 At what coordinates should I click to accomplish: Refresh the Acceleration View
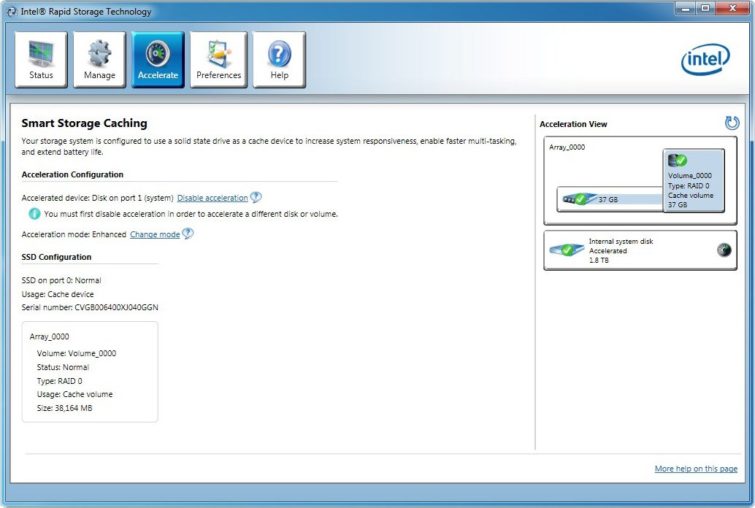[x=732, y=123]
